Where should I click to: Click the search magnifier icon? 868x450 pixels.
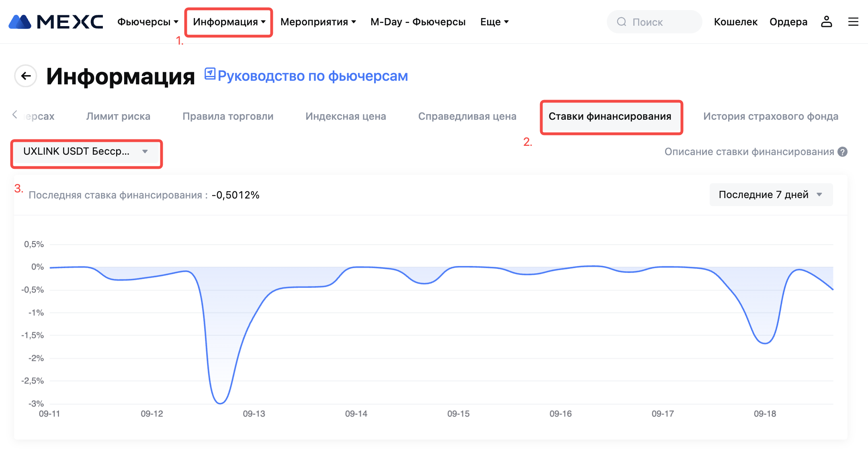coord(621,22)
